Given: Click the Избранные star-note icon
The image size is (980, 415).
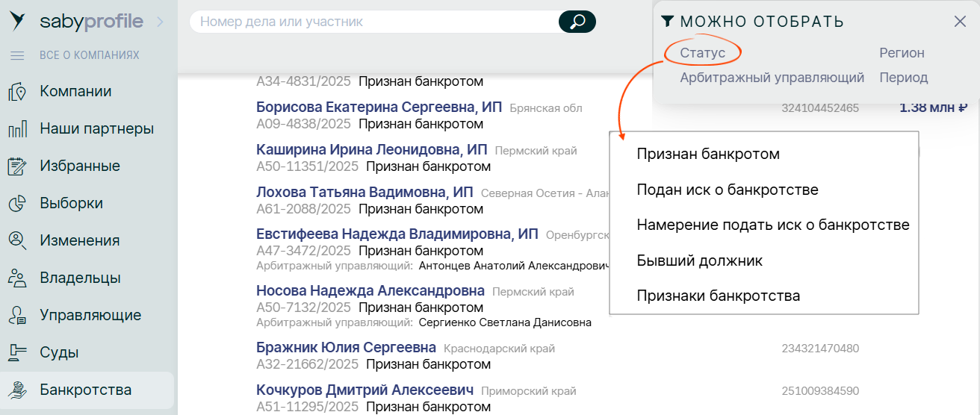Looking at the screenshot, I should (x=17, y=166).
